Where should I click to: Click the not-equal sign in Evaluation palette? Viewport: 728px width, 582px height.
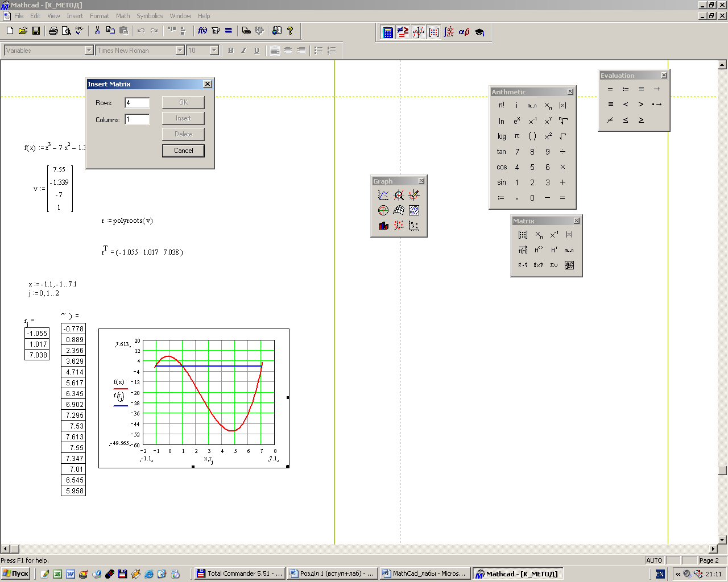610,120
